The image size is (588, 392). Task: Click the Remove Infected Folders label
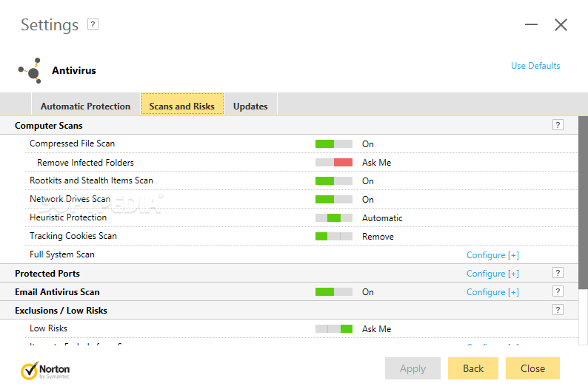coord(85,163)
